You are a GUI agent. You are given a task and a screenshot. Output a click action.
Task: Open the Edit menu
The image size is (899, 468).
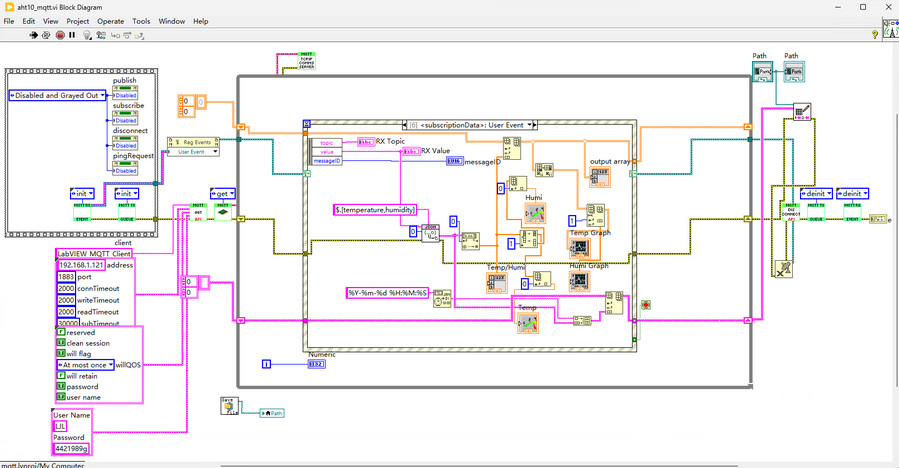click(x=29, y=21)
